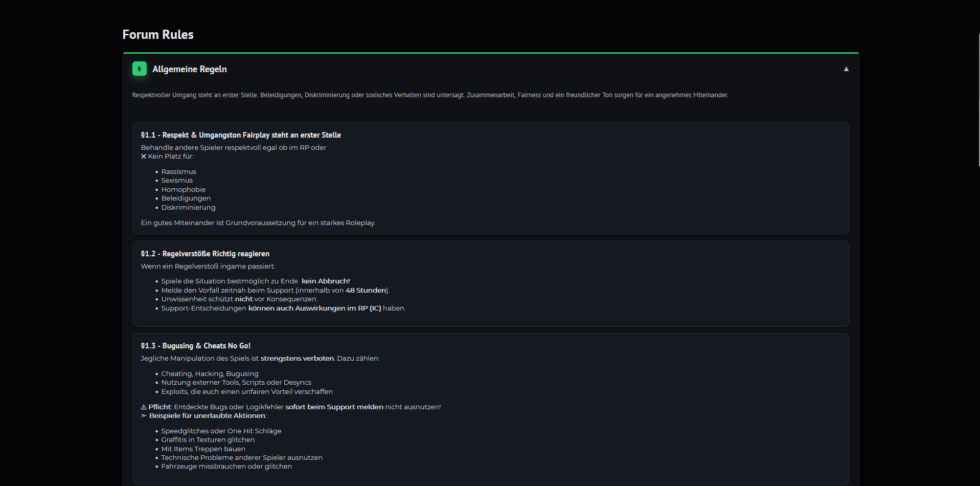Click the Forum Rules page heading
The height and width of the screenshot is (486, 980).
pos(158,35)
